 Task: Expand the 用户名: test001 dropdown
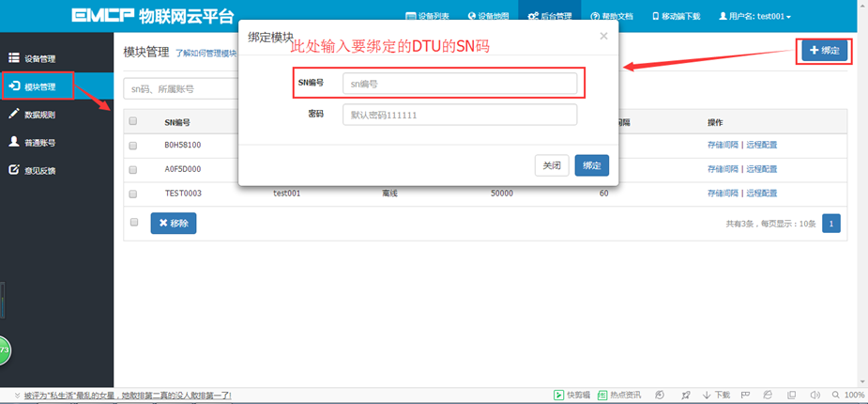click(754, 17)
